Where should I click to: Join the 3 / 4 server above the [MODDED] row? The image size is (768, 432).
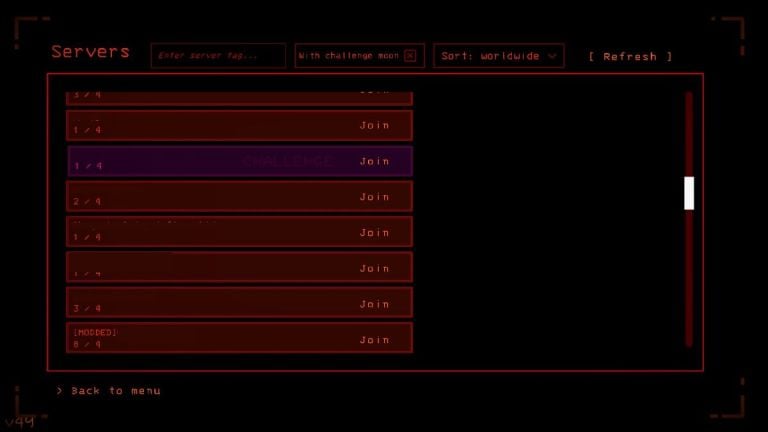pyautogui.click(x=374, y=304)
